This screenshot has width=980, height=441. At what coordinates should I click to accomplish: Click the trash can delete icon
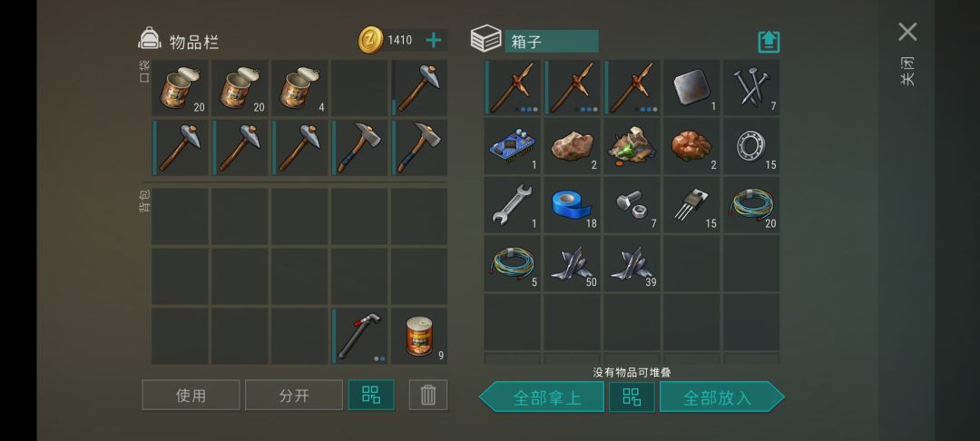pyautogui.click(x=428, y=395)
